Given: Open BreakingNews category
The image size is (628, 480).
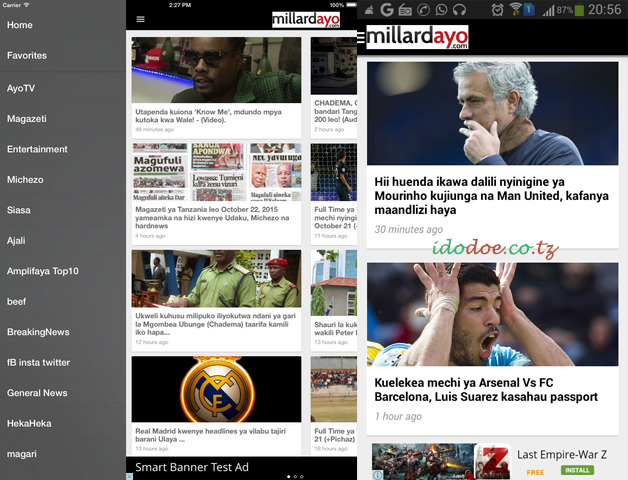Looking at the screenshot, I should 62,332.
